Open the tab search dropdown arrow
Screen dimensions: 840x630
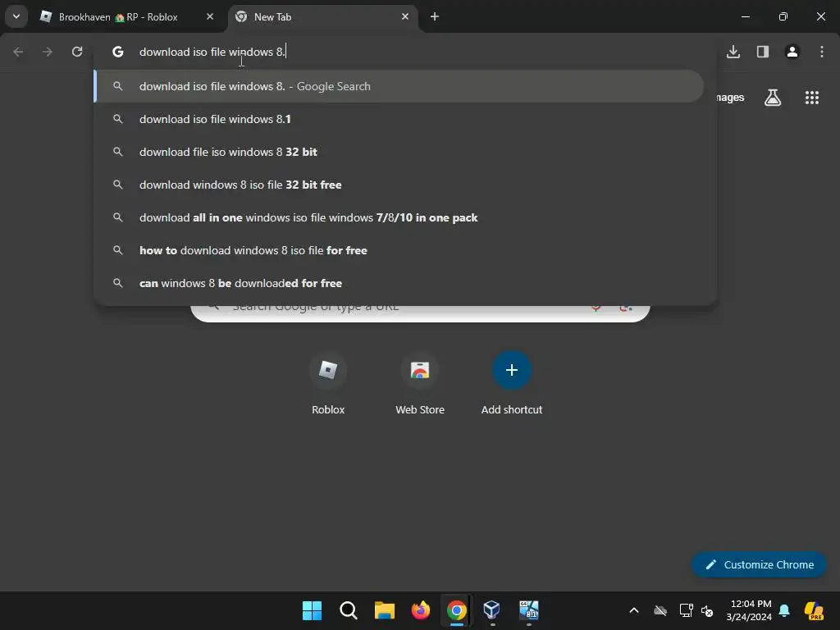point(16,16)
